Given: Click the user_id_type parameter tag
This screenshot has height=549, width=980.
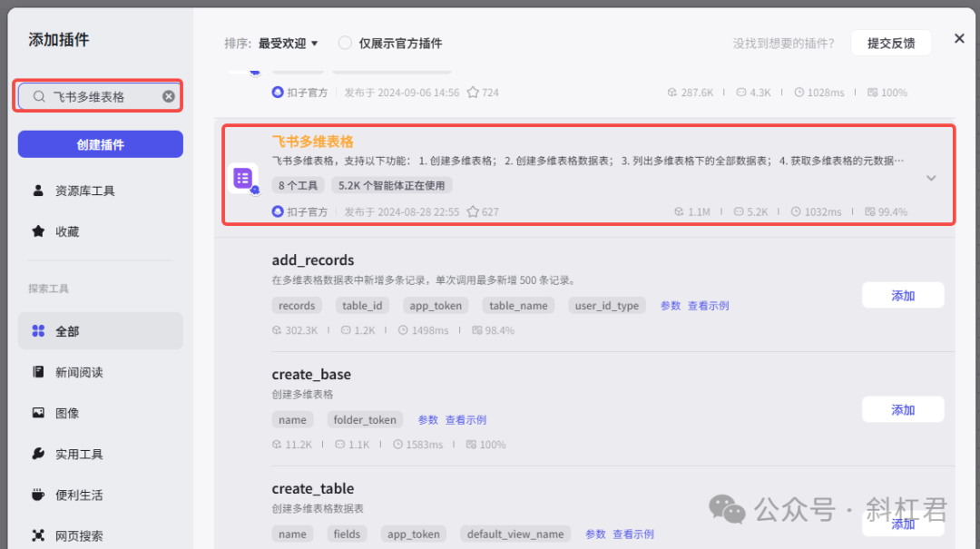Looking at the screenshot, I should tap(607, 305).
